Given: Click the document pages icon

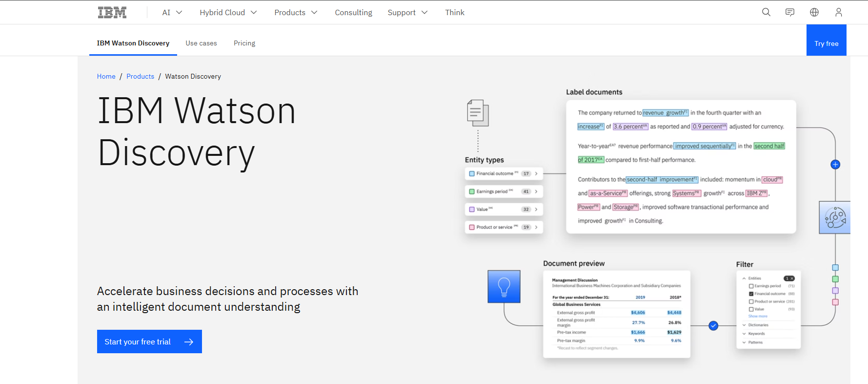Looking at the screenshot, I should tap(477, 113).
